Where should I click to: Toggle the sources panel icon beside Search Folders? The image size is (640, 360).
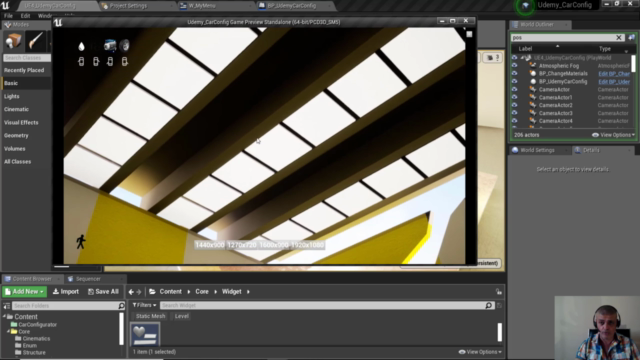tap(6, 306)
